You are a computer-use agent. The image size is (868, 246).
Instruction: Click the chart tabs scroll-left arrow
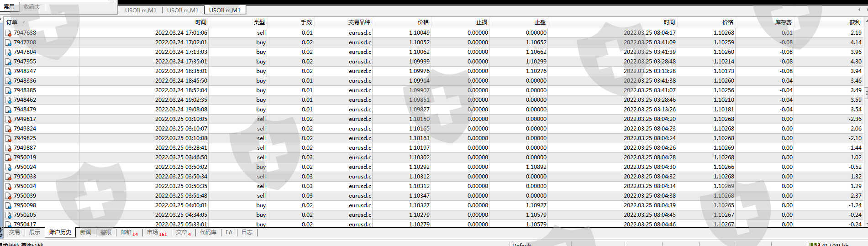coord(859,10)
